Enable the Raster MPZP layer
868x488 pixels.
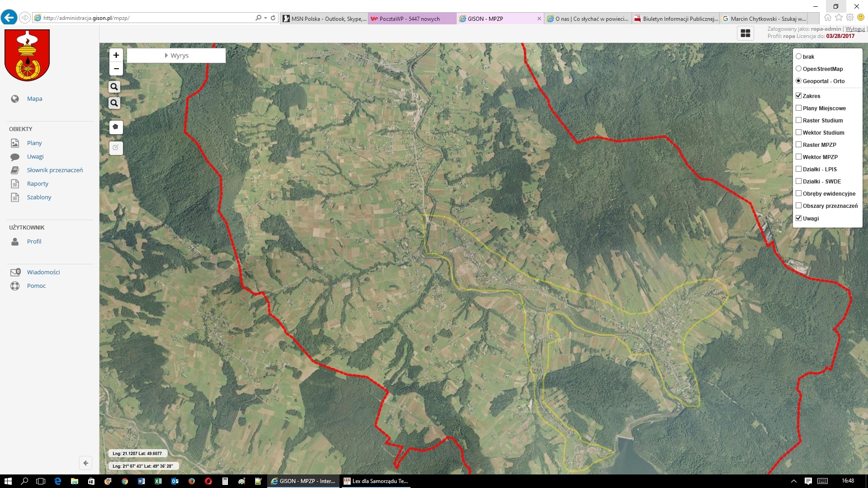[x=799, y=145]
